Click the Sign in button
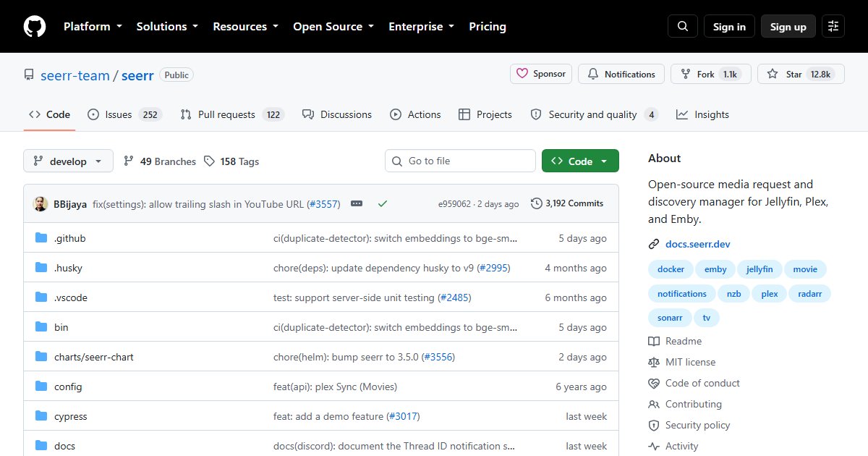The image size is (868, 456). 729,27
